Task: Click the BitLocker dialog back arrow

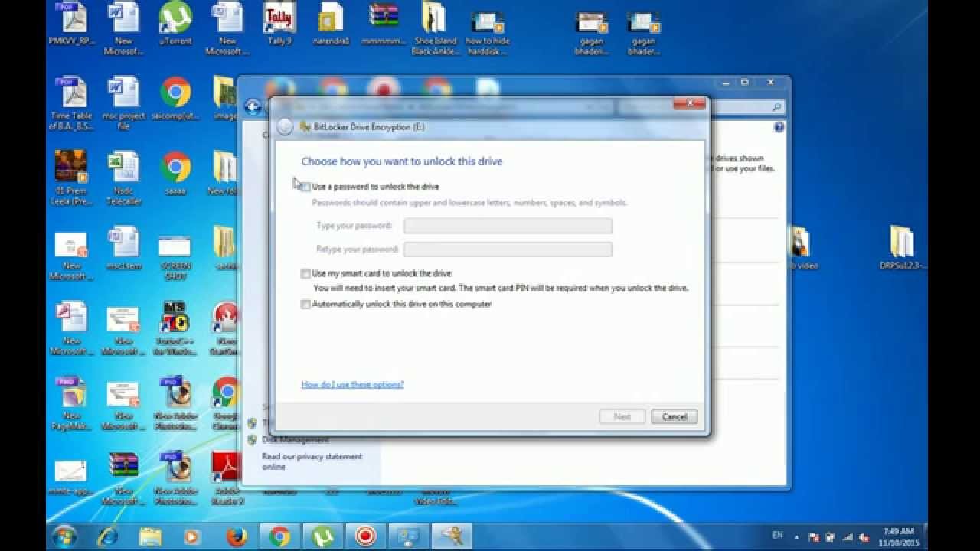Action: (285, 127)
